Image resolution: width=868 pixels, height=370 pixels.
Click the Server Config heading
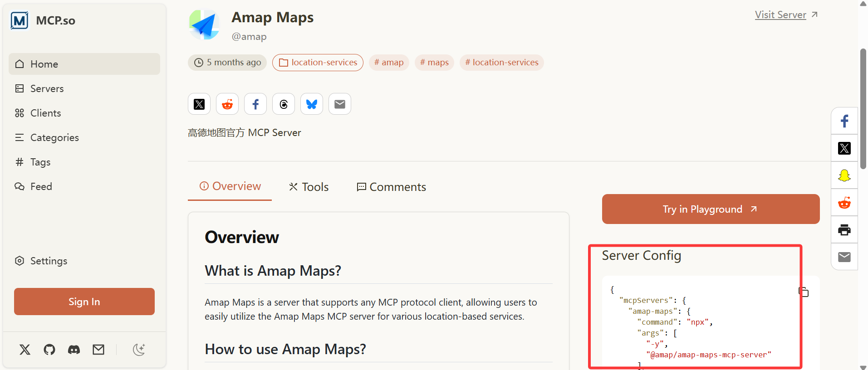[x=642, y=256]
